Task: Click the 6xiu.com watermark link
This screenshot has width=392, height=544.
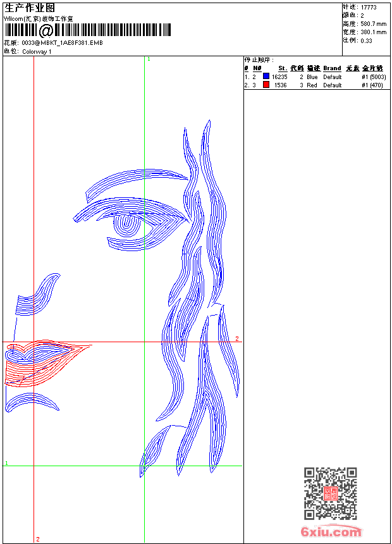Action: (x=331, y=532)
